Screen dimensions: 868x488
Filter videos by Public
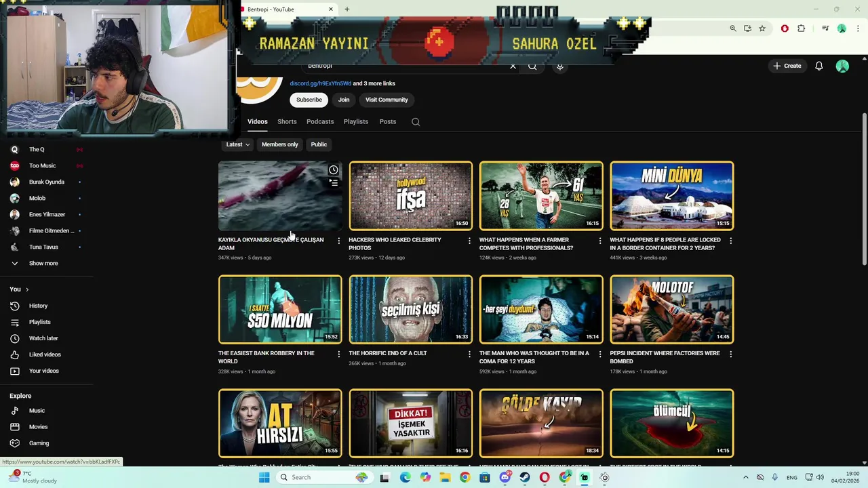pyautogui.click(x=319, y=144)
